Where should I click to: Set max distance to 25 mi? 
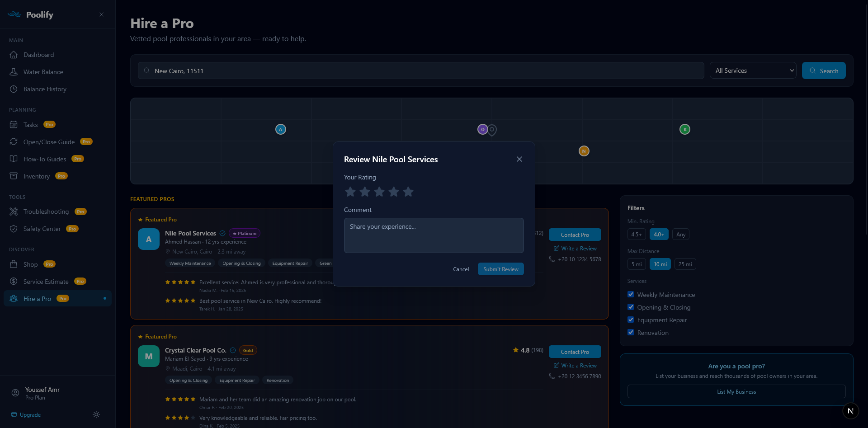coord(685,264)
